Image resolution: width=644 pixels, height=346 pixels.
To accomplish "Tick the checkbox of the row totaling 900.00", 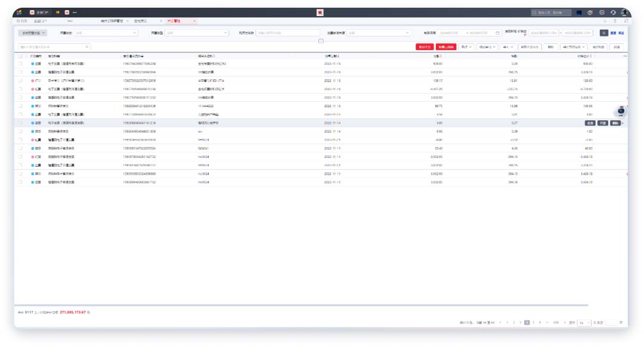I will (x=20, y=64).
